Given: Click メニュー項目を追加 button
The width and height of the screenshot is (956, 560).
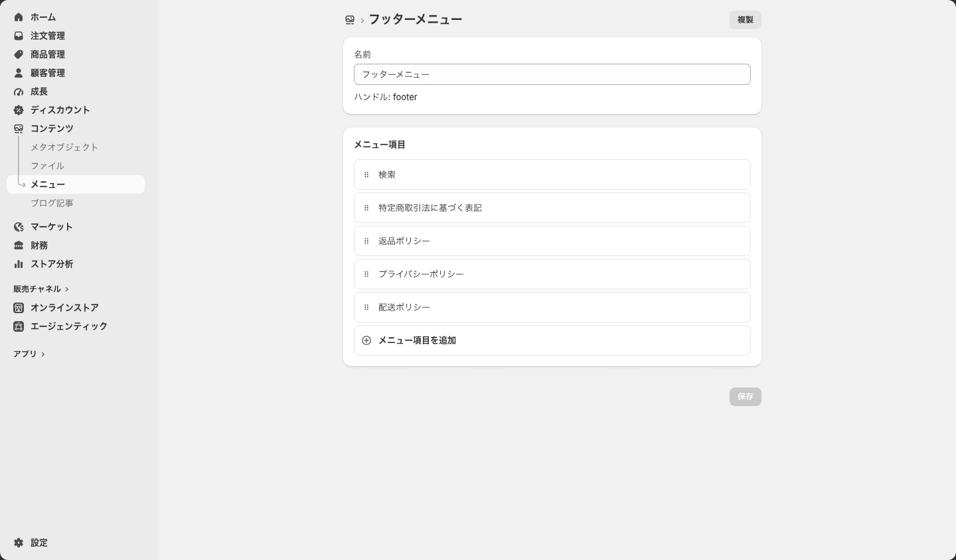Looking at the screenshot, I should pyautogui.click(x=552, y=340).
